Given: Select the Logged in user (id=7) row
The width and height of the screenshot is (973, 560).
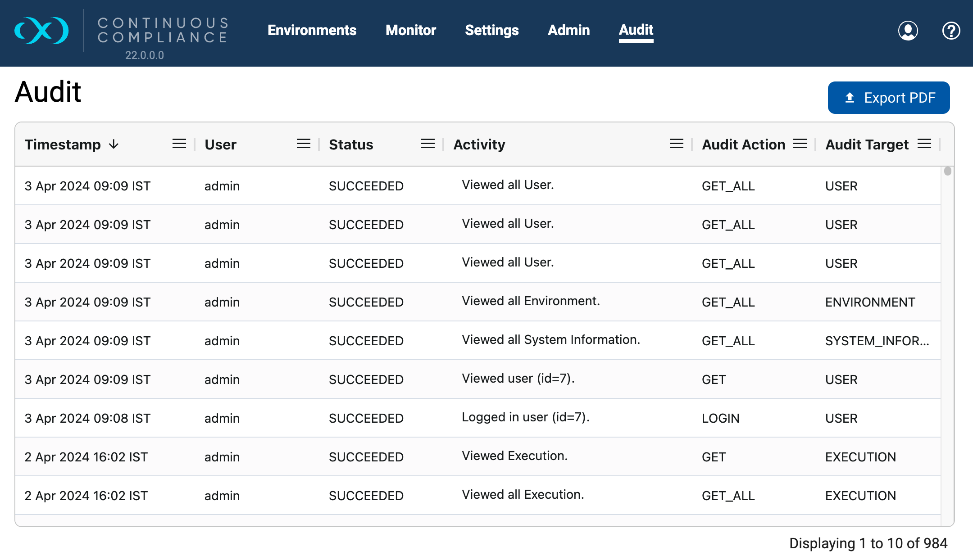Looking at the screenshot, I should [x=525, y=418].
